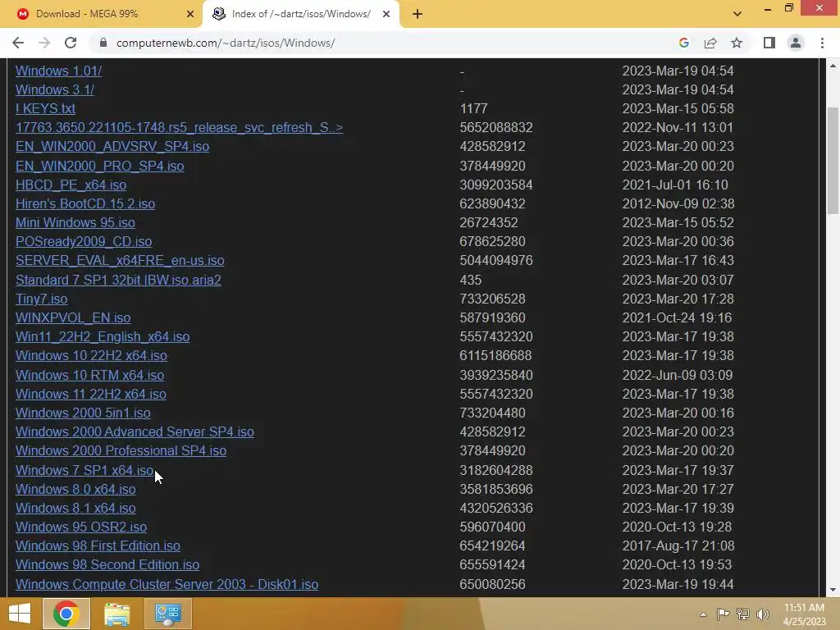Image resolution: width=840 pixels, height=630 pixels.
Task: Close the Download - MEGA tab
Action: [190, 14]
